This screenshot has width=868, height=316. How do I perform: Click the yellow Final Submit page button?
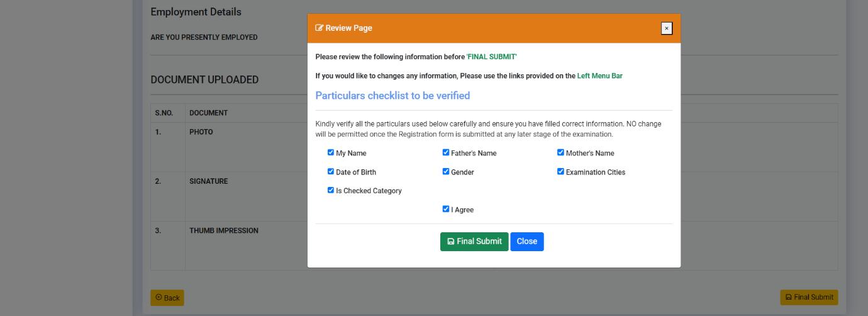tap(809, 297)
